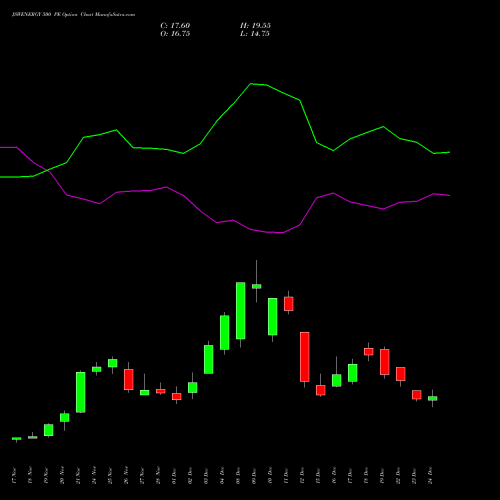Image resolution: width=500 pixels, height=500 pixels.
Task: Click the "19 Dec" date label
Action: pyautogui.click(x=382, y=476)
